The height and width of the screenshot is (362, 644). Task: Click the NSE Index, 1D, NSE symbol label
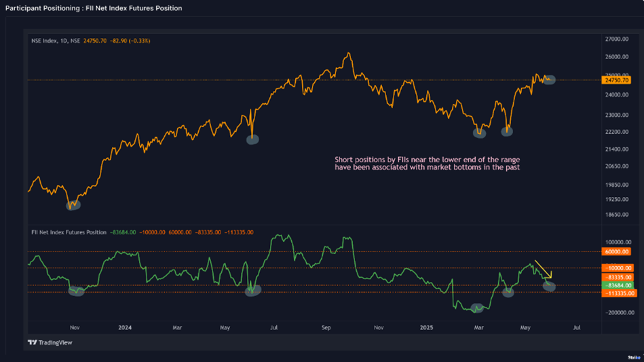pyautogui.click(x=56, y=41)
